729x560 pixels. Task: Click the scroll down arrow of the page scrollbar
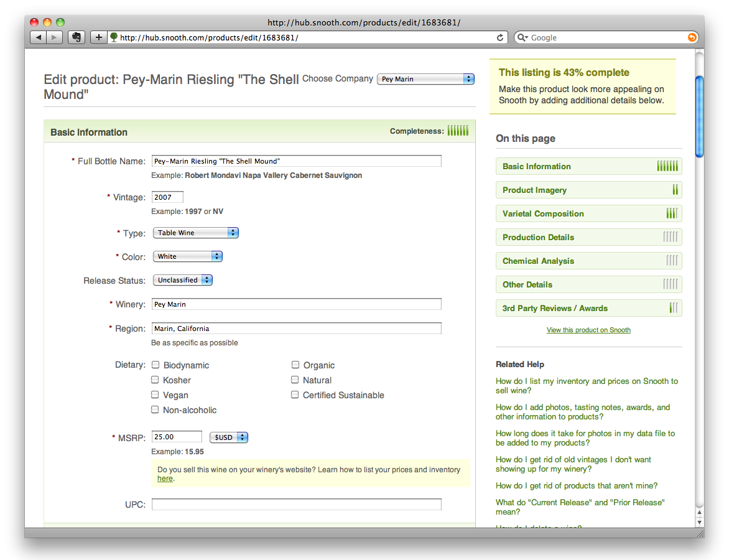tap(699, 522)
